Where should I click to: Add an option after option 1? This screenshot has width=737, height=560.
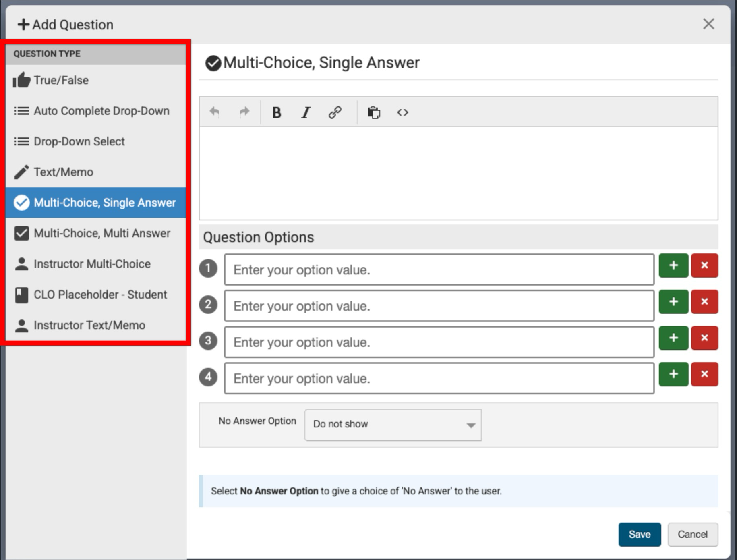coord(673,265)
